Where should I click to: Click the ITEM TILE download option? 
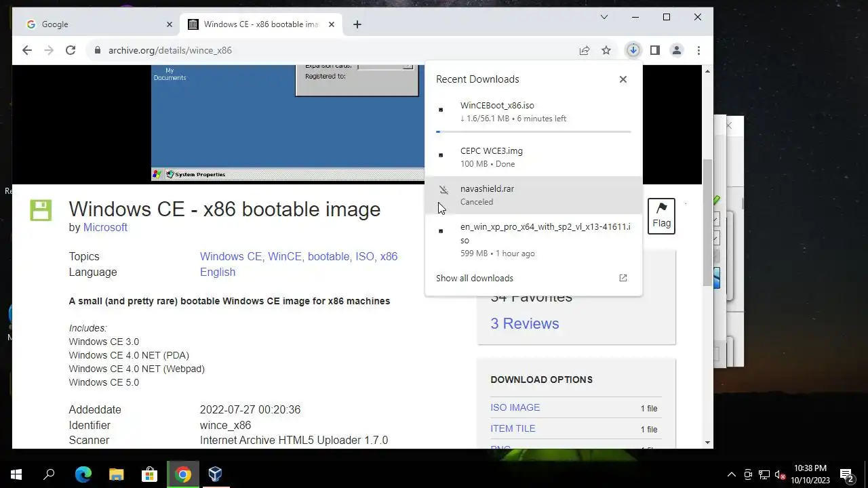pos(513,428)
